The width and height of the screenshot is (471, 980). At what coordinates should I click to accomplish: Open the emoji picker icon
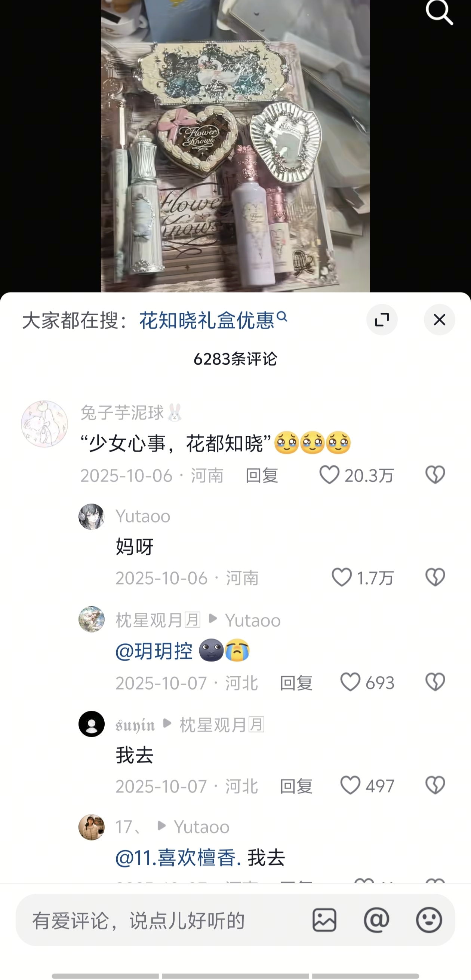tap(429, 920)
